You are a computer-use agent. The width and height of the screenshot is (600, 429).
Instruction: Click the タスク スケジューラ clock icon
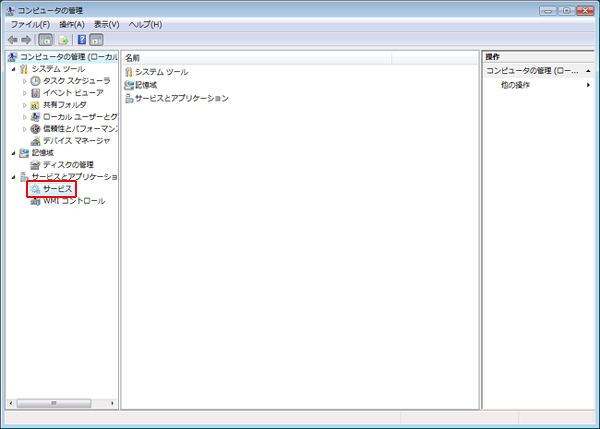(x=35, y=81)
